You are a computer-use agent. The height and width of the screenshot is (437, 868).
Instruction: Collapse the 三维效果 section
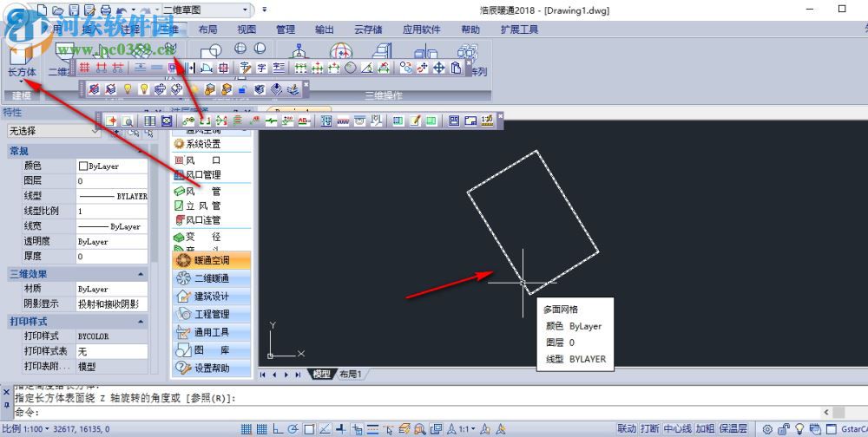pos(141,274)
